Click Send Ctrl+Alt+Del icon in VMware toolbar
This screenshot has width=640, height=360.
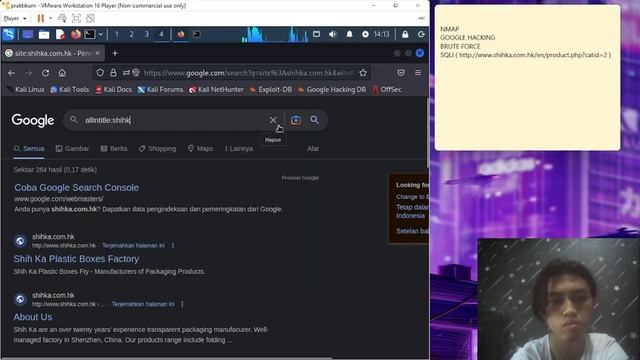(62, 18)
